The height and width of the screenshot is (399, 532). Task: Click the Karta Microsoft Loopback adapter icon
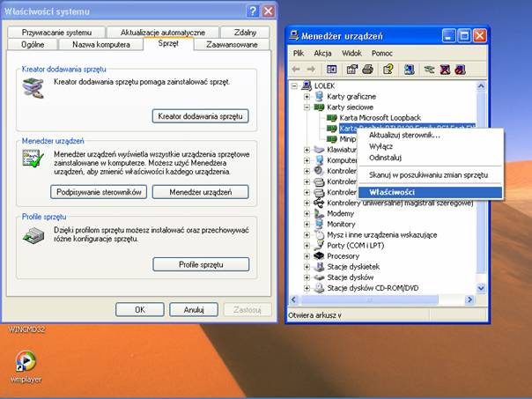point(331,118)
